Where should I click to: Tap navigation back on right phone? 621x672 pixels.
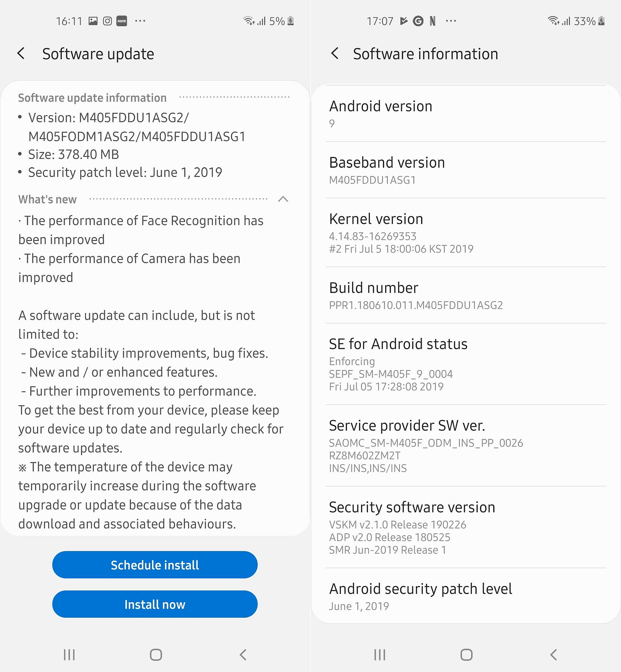point(553,655)
